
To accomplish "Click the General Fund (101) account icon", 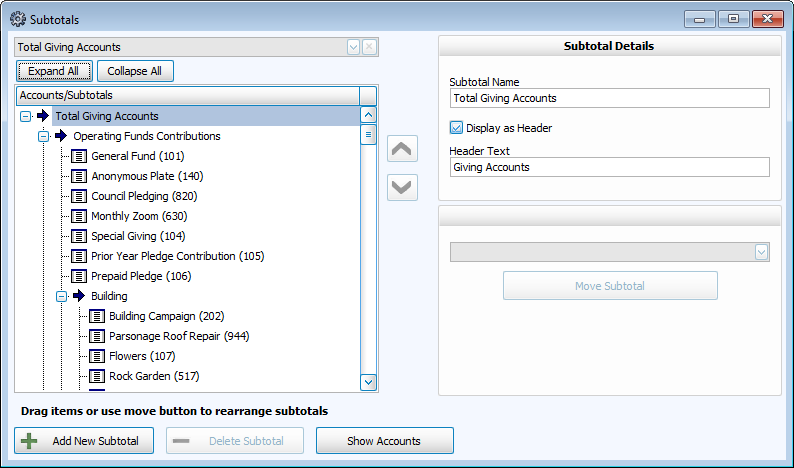I will [x=79, y=156].
